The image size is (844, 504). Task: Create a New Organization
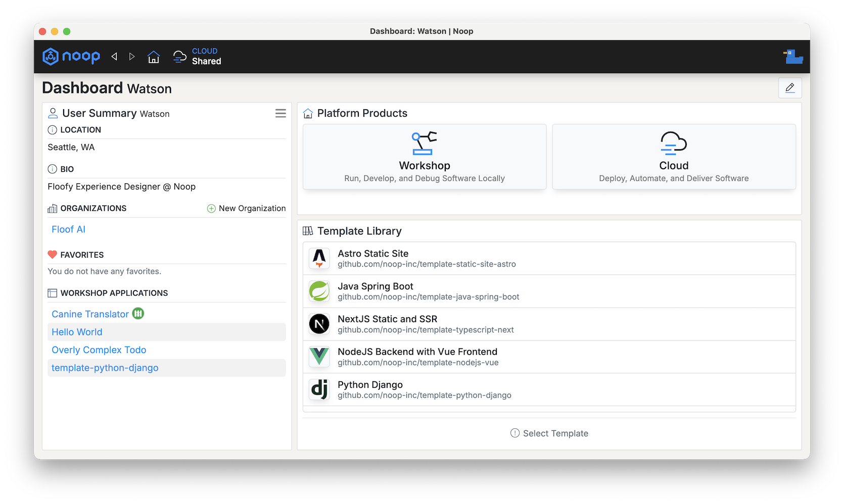247,209
